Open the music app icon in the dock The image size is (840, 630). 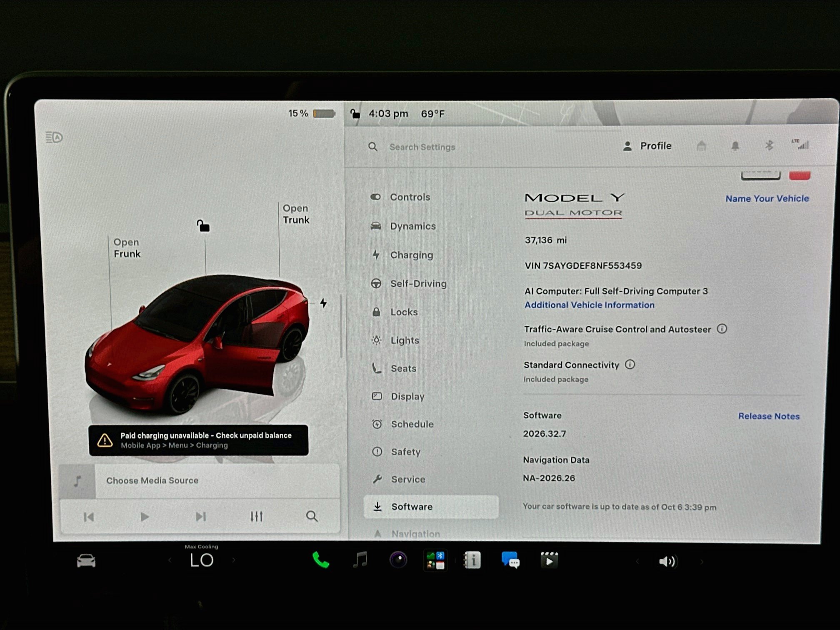click(360, 560)
